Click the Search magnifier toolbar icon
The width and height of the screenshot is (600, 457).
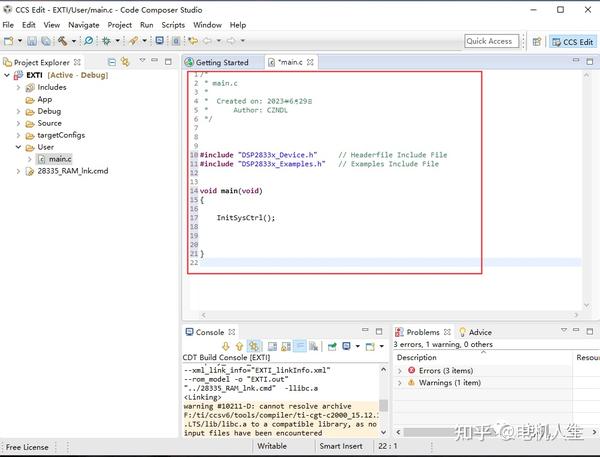click(x=88, y=41)
